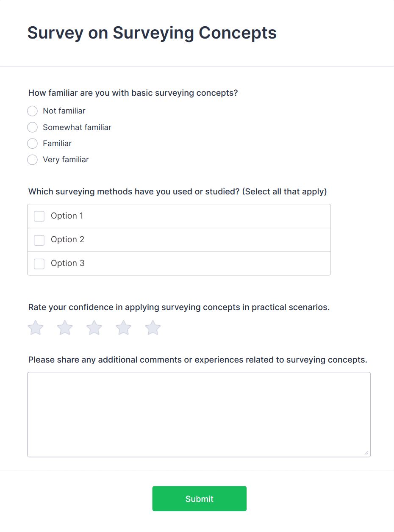Select the 'Not familiar' radio button

pos(32,111)
